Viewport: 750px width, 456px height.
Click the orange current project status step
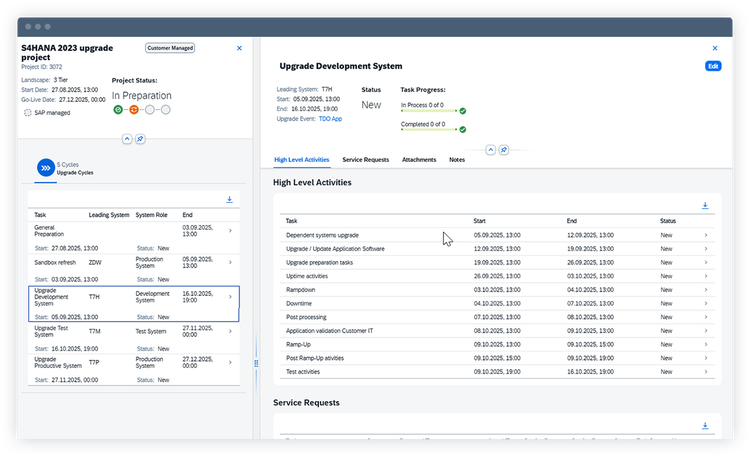click(x=134, y=110)
